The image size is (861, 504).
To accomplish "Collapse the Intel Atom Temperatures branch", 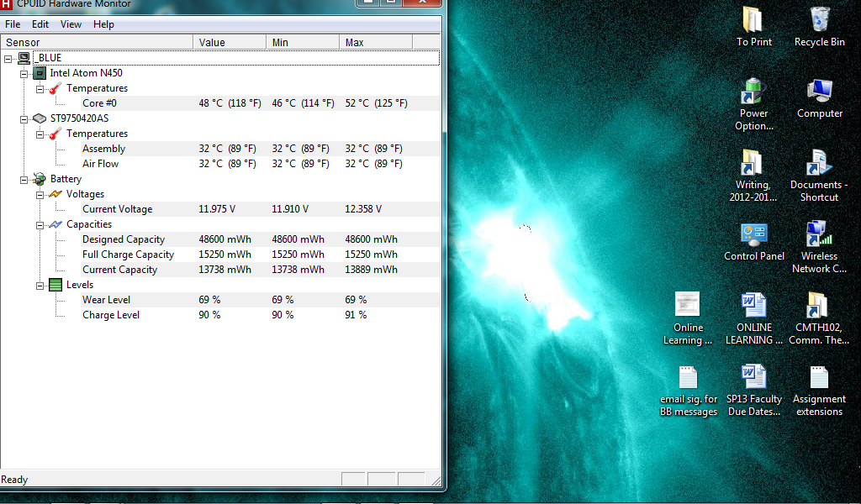I will (x=40, y=89).
